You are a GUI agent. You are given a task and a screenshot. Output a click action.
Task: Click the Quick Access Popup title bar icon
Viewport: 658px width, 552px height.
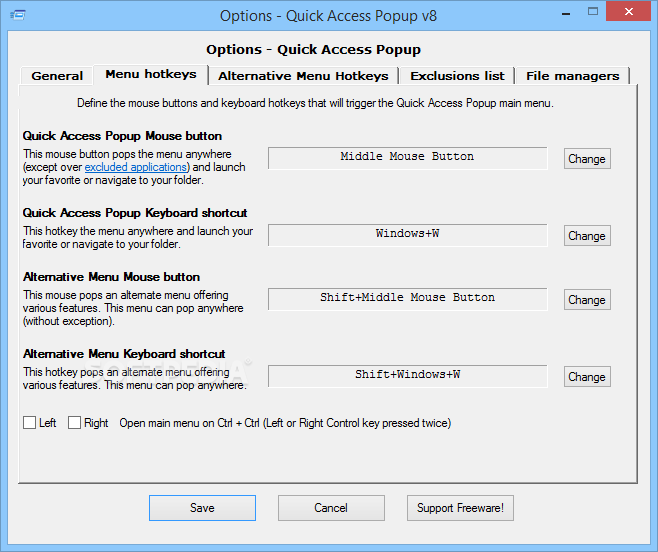[18, 16]
